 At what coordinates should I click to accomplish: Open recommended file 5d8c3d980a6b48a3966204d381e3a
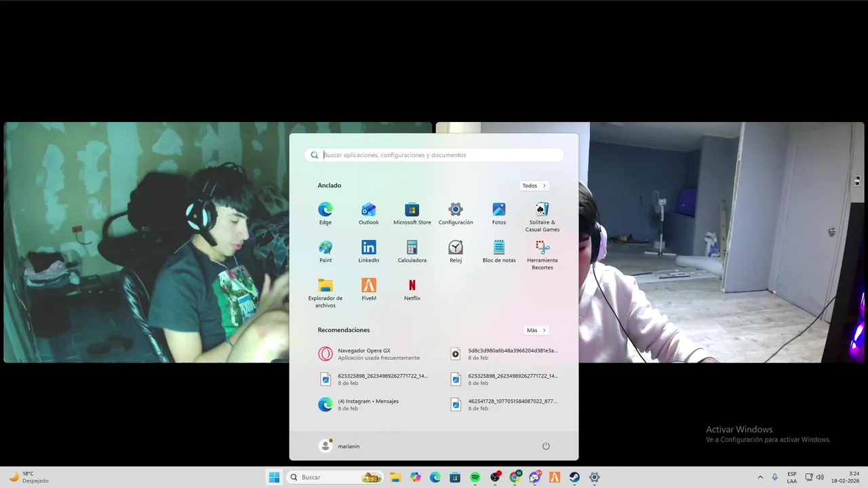pyautogui.click(x=505, y=354)
